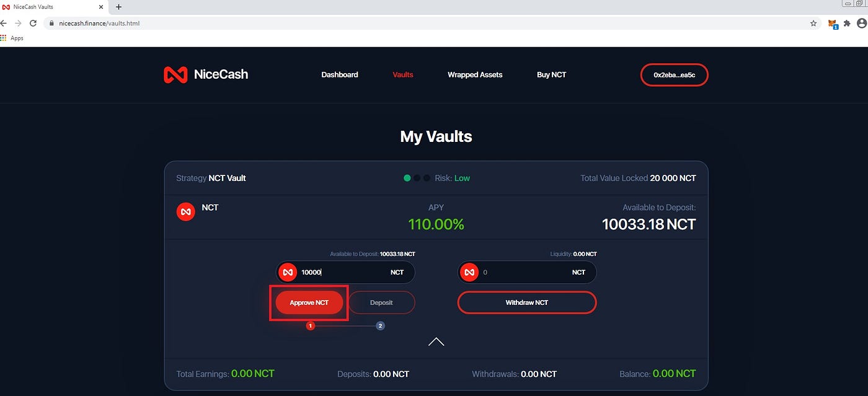Click the browser back arrow
The width and height of the screenshot is (868, 396).
click(x=3, y=23)
